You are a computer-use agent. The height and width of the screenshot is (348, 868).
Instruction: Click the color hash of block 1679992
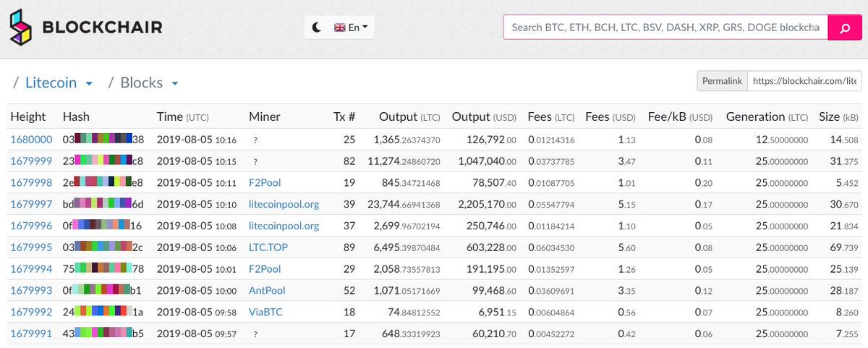103,313
